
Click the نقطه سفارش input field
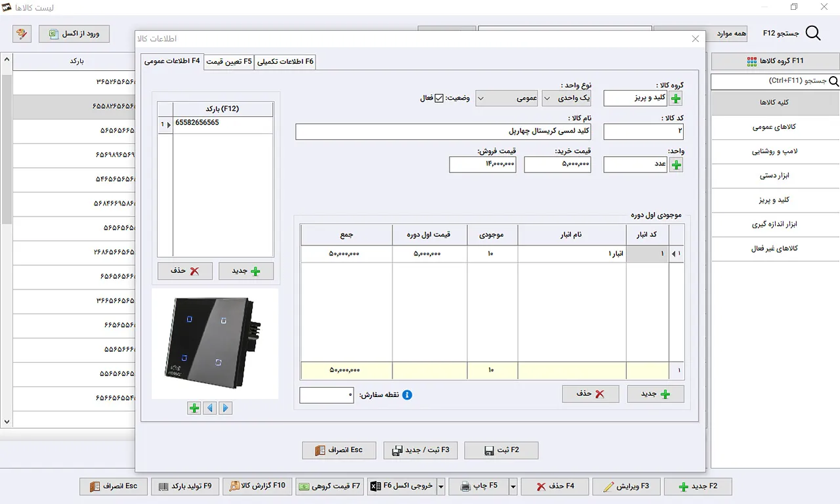click(326, 395)
